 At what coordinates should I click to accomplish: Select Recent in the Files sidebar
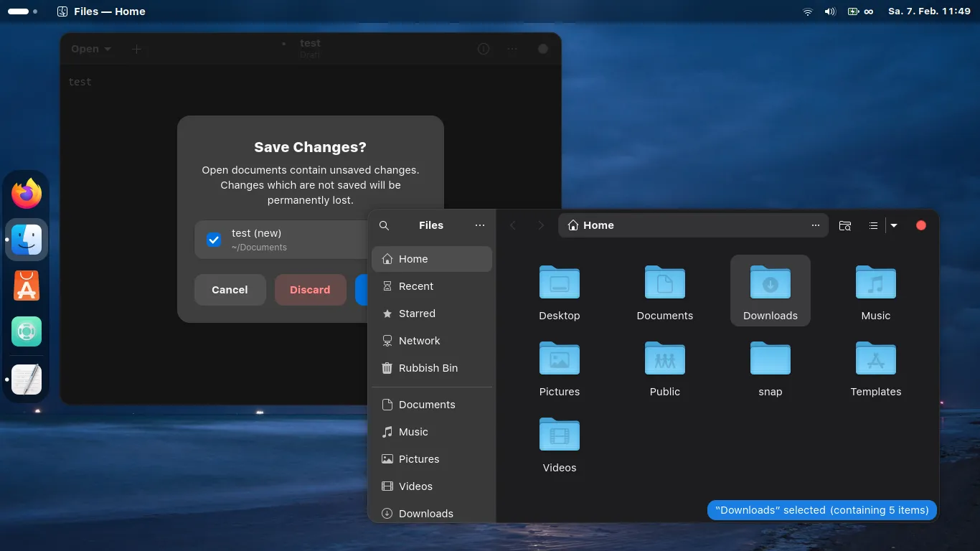(x=416, y=286)
